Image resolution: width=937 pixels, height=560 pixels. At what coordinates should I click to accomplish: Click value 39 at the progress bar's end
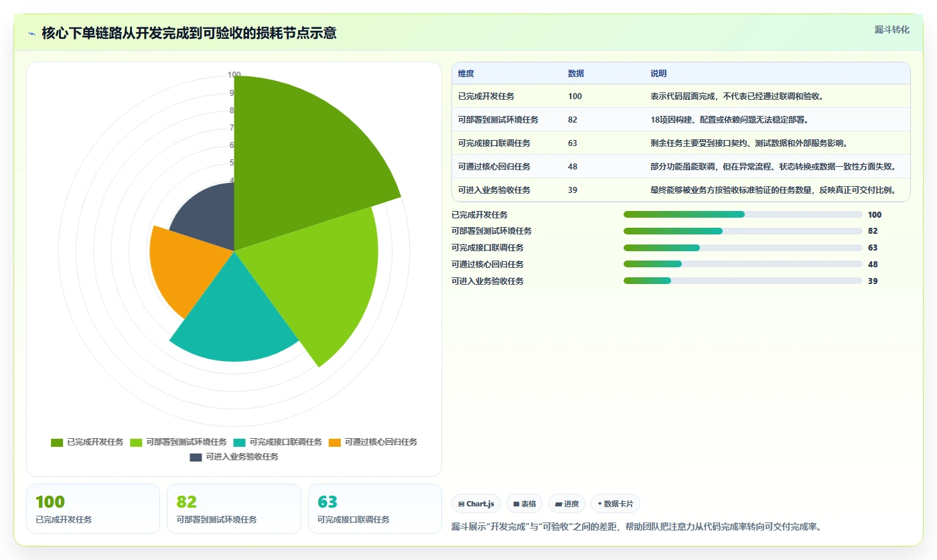873,281
